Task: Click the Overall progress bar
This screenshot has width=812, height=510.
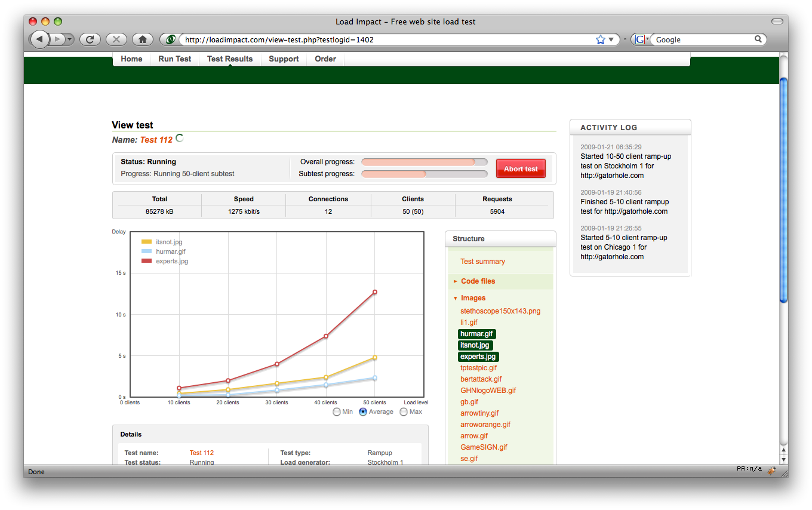Action: pyautogui.click(x=424, y=162)
